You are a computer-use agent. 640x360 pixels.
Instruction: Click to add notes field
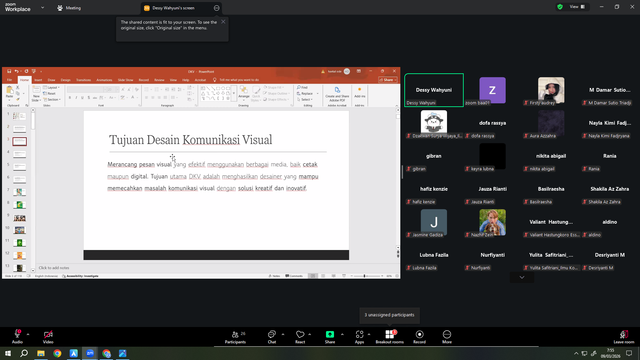click(x=54, y=268)
